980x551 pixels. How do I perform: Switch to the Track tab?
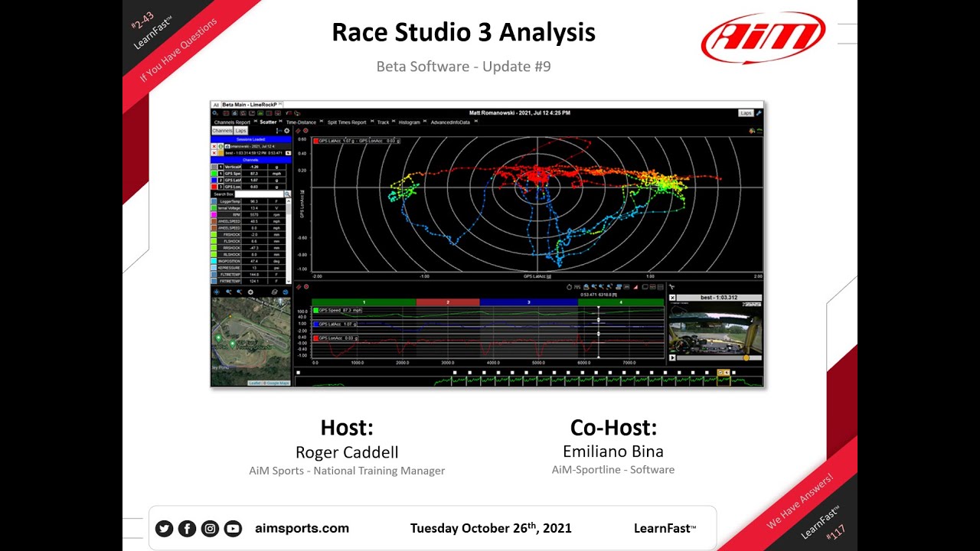tap(383, 122)
